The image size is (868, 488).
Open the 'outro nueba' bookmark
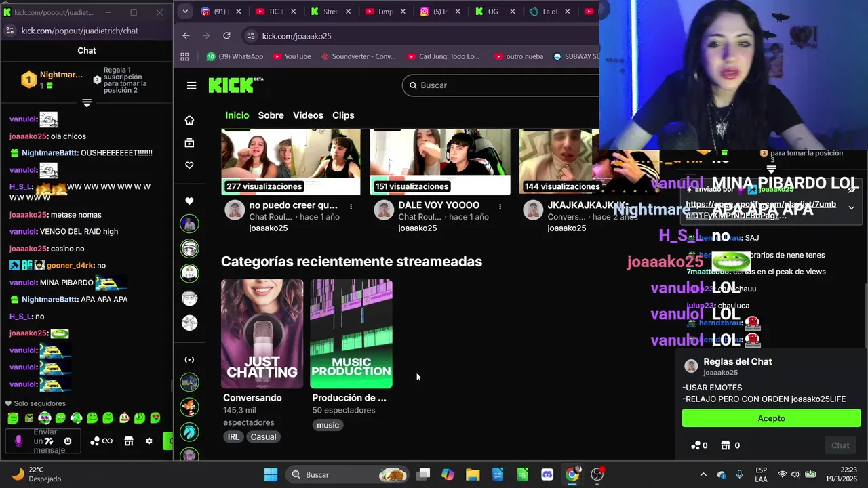coord(519,57)
